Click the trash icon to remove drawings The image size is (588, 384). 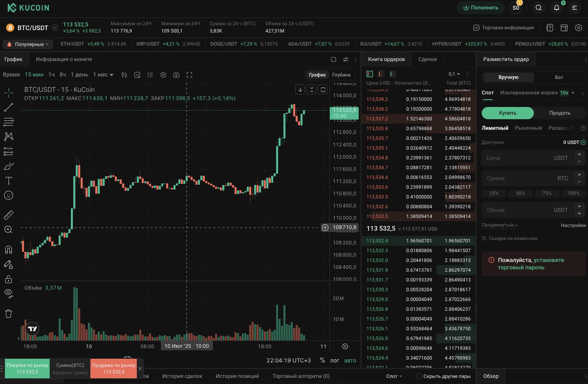(x=9, y=313)
